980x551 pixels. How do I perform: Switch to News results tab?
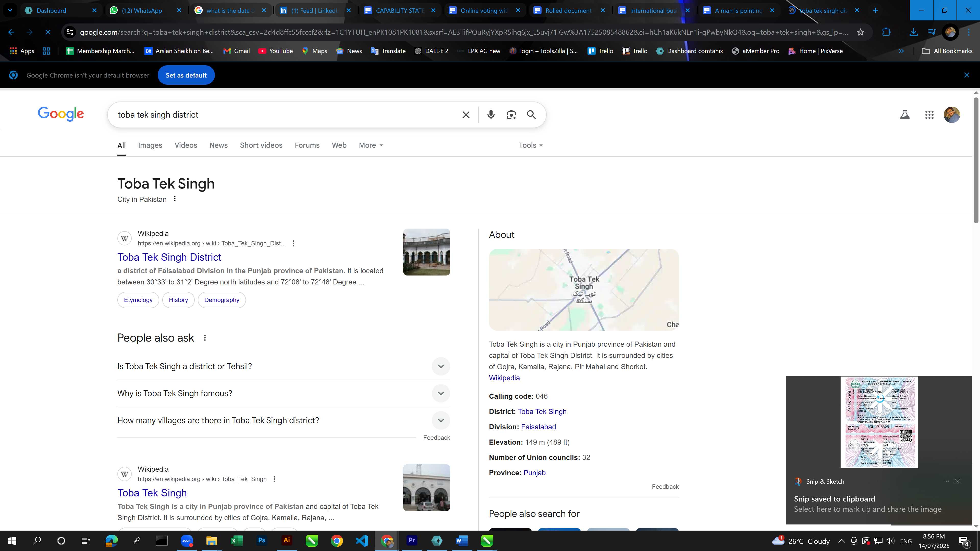(218, 145)
